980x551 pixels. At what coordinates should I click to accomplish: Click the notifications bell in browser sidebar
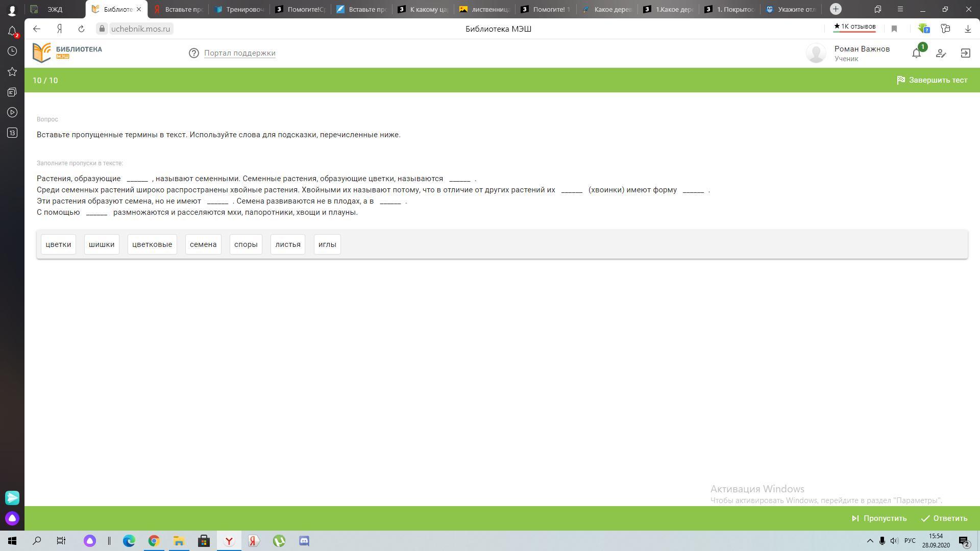point(12,31)
